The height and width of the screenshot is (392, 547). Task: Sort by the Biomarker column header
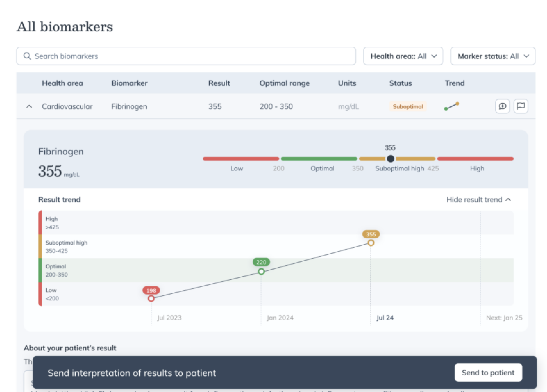pyautogui.click(x=130, y=83)
